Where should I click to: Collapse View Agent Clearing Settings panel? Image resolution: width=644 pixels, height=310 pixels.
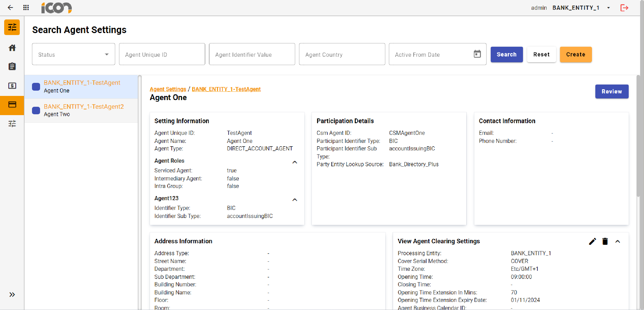pos(618,241)
